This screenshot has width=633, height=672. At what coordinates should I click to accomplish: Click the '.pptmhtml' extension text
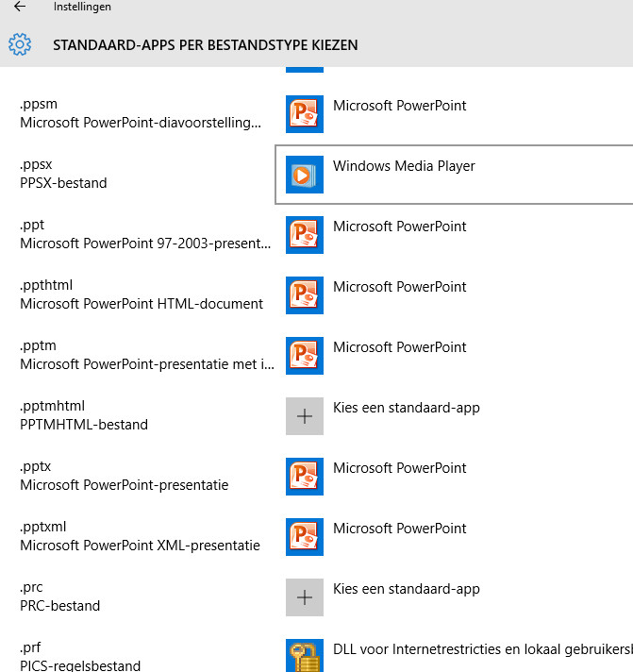click(52, 406)
